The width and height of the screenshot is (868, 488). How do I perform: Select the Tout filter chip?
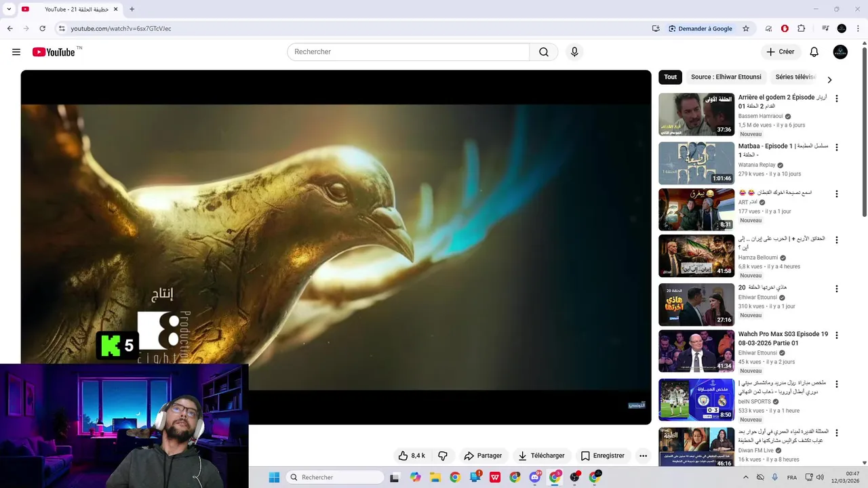670,77
